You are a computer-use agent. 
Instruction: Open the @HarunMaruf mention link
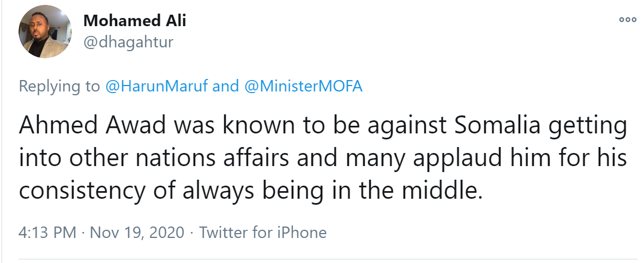[x=156, y=86]
